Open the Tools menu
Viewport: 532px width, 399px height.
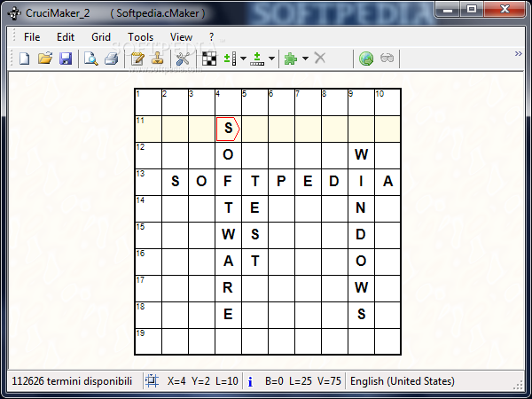(140, 37)
